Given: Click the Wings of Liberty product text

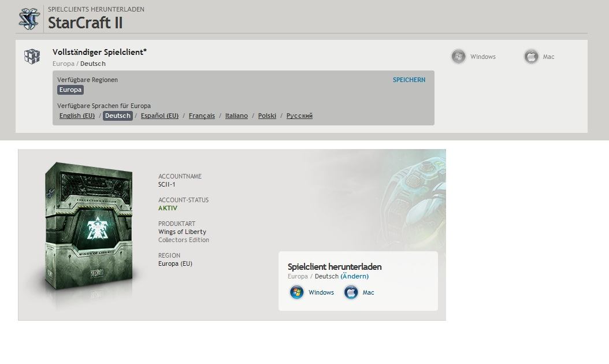Looking at the screenshot, I should tap(182, 232).
